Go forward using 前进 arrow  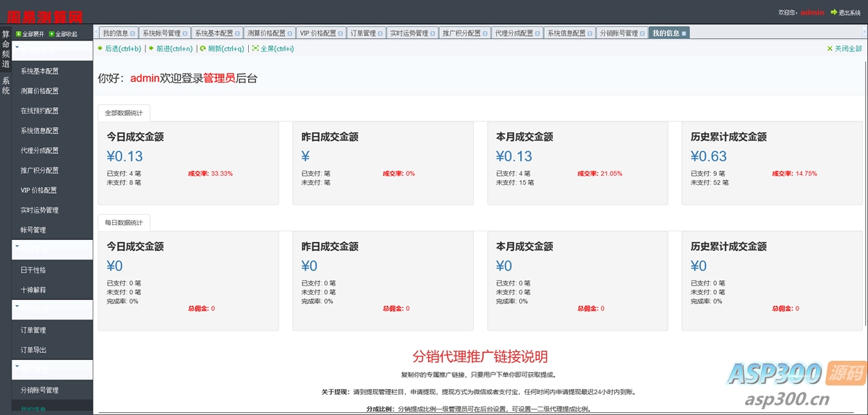(151, 48)
